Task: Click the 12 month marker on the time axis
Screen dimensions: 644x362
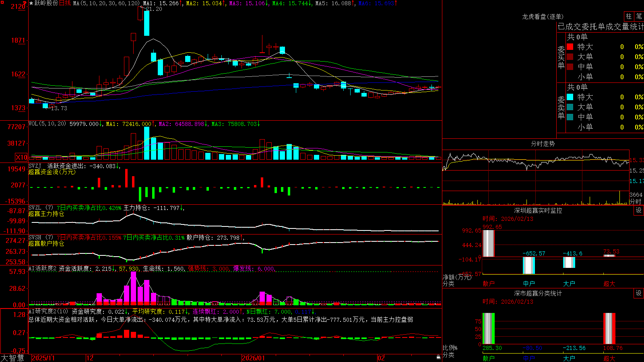Action: [x=90, y=358]
